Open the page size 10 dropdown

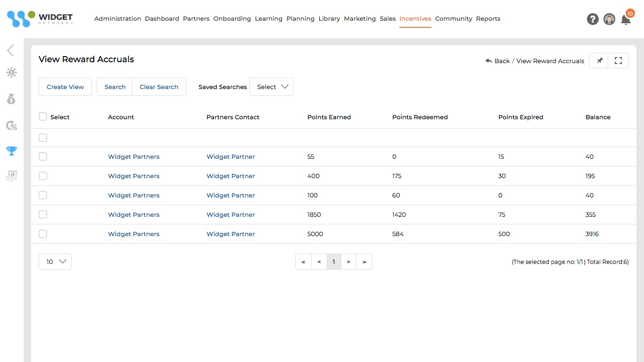pos(55,262)
